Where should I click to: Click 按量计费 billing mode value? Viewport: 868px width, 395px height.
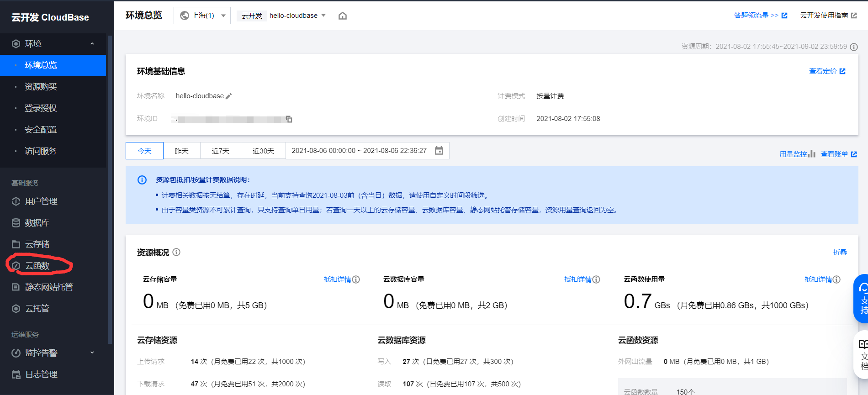pyautogui.click(x=550, y=96)
